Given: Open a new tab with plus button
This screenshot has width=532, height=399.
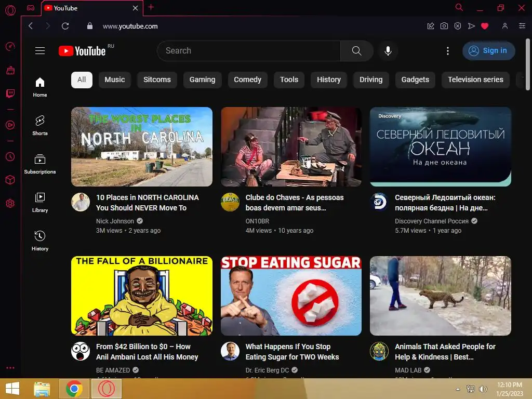Looking at the screenshot, I should pyautogui.click(x=151, y=7).
